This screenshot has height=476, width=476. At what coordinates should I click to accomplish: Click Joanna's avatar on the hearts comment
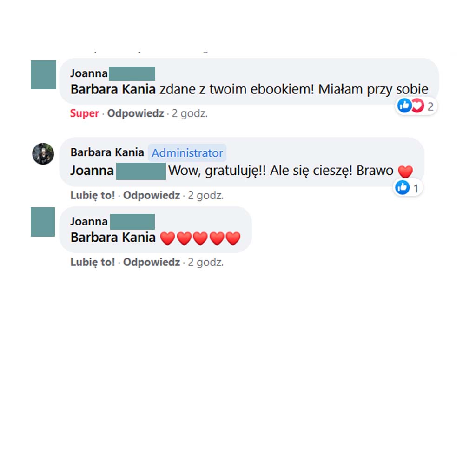[43, 222]
